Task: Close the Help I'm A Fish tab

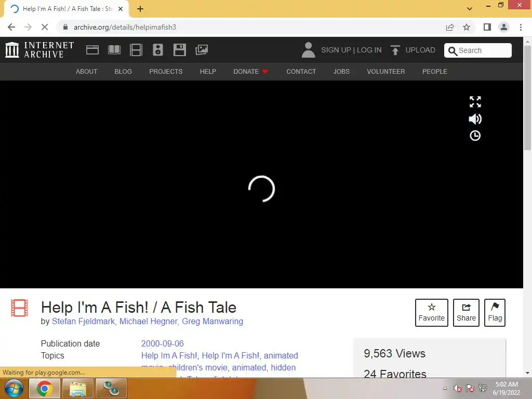Action: (x=121, y=9)
